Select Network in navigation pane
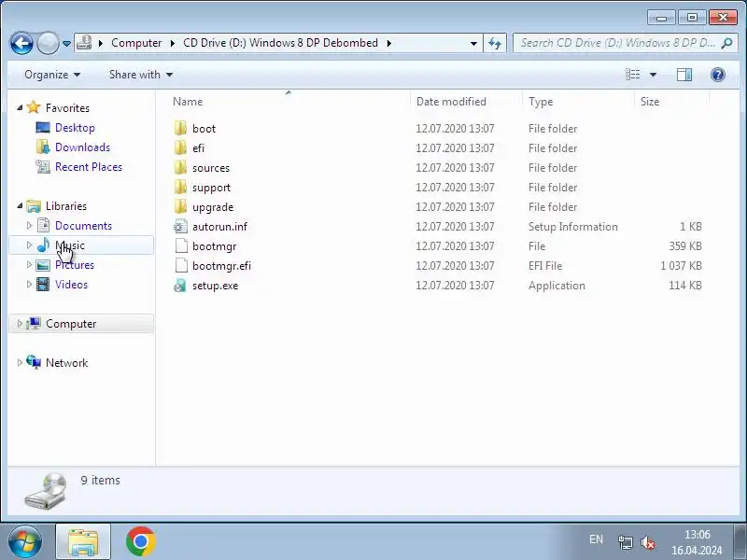 click(66, 363)
